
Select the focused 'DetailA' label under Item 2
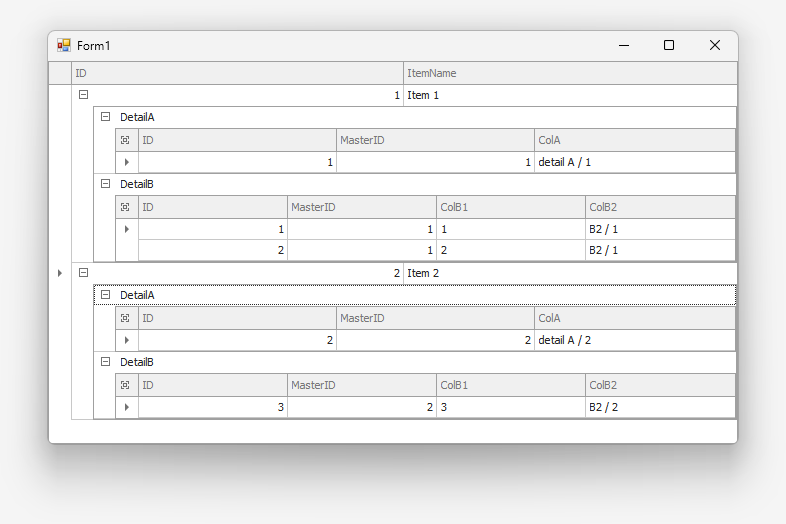pos(137,295)
